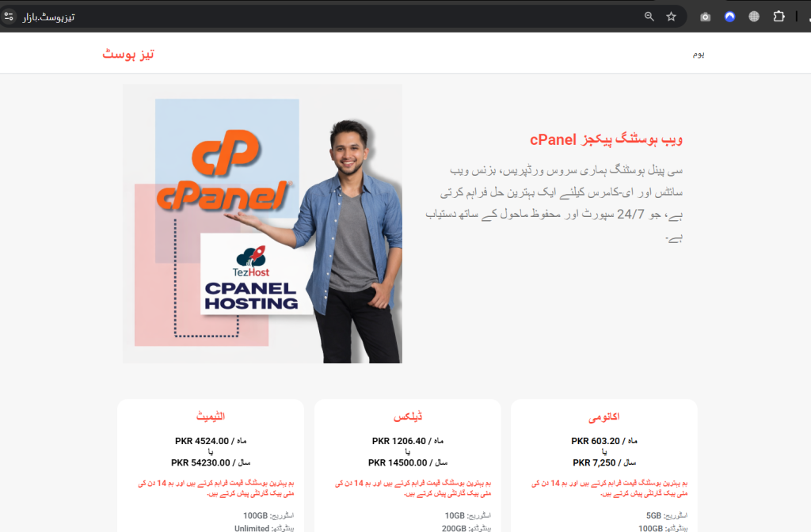Click the orange cPanel logo in banner
The image size is (811, 532).
tap(224, 170)
